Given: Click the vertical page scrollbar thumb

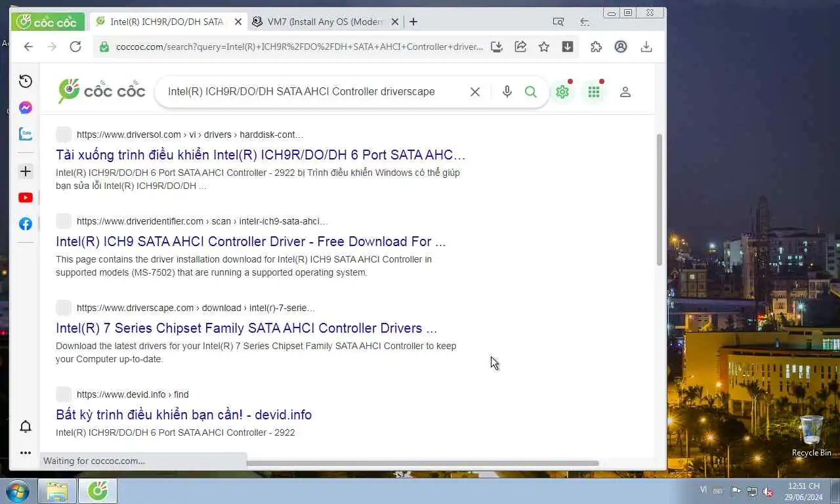Looking at the screenshot, I should pyautogui.click(x=660, y=199).
